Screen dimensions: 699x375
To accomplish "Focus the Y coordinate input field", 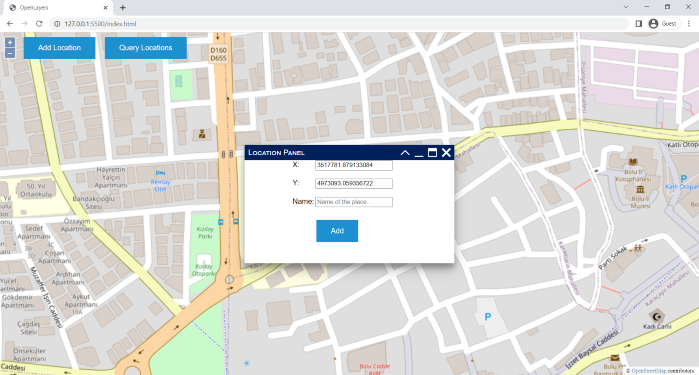I will click(x=354, y=183).
